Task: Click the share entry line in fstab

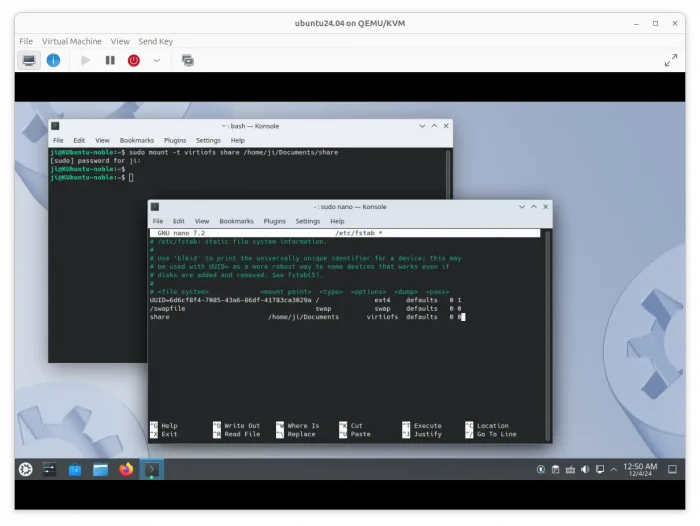Action: tap(305, 317)
